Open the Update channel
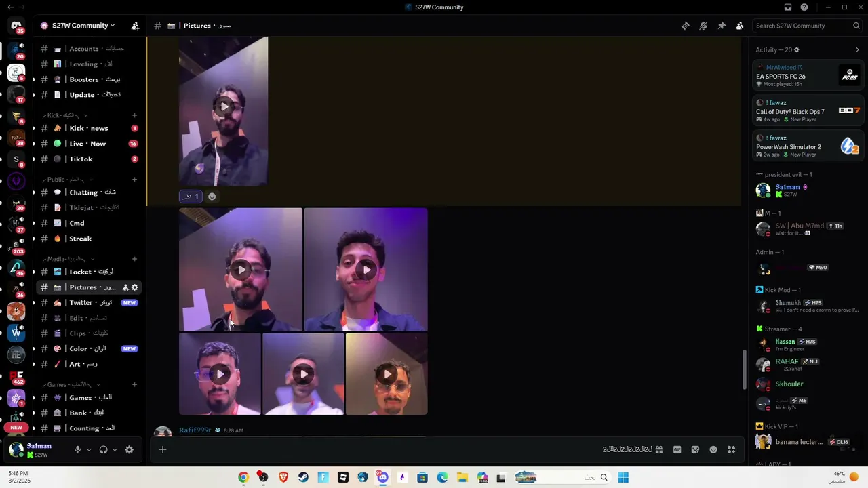Viewport: 868px width, 488px height. 89,95
